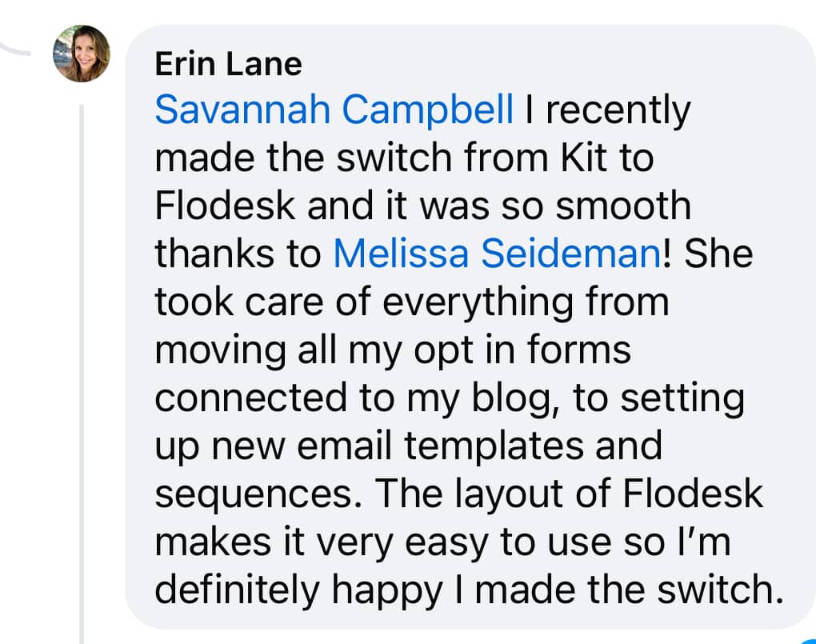Click the surname "Seideman" in mention

tap(570, 254)
